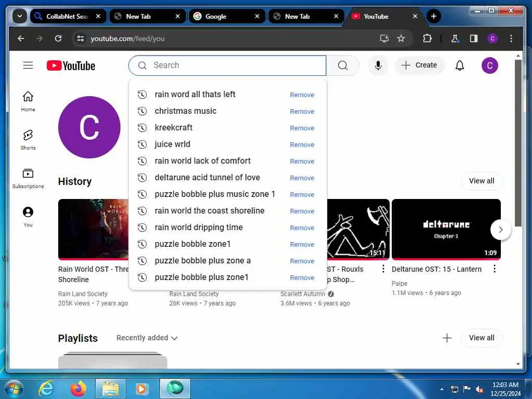Open a new browser tab with plus button
Viewport: 532px width, 399px height.
pyautogui.click(x=433, y=16)
